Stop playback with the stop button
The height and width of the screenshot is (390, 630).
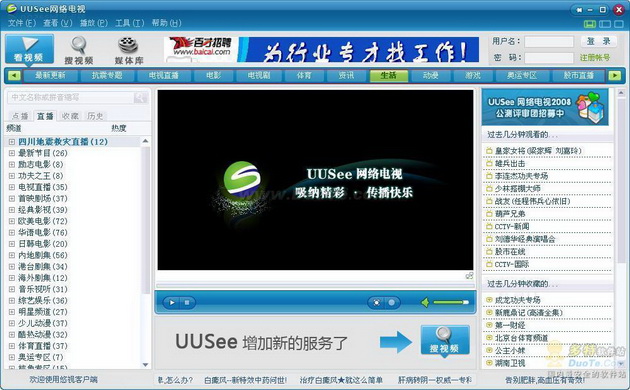point(187,302)
